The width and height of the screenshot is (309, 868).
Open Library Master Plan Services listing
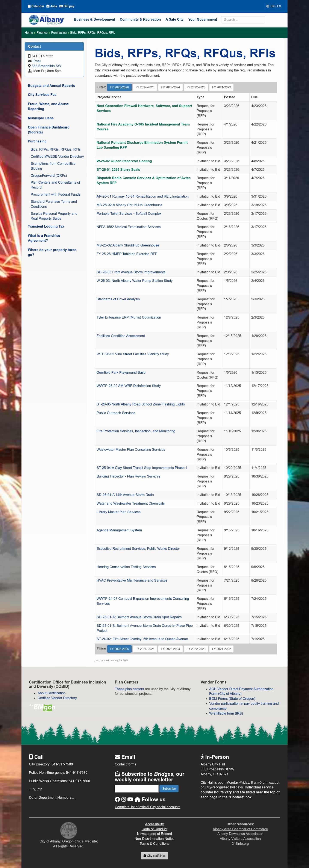(x=119, y=512)
